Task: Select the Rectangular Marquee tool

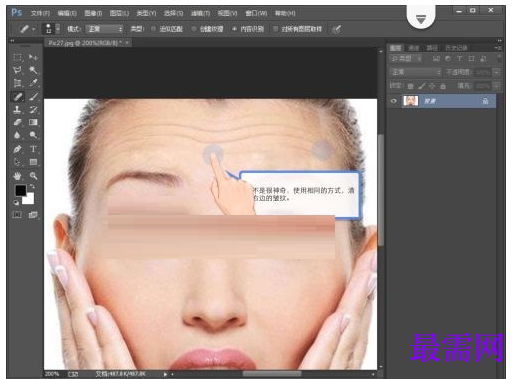Action: click(x=18, y=57)
